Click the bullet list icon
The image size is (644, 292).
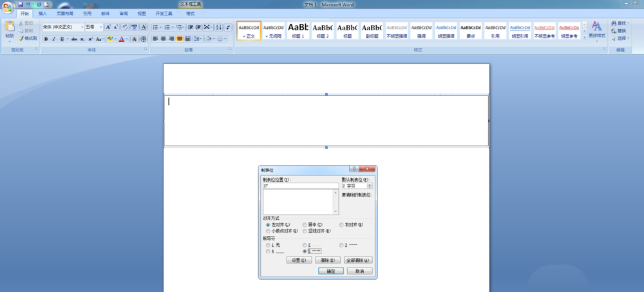coord(155,27)
